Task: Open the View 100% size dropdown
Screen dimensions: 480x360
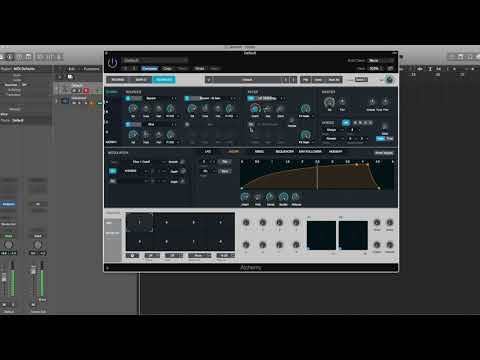Action: pos(376,68)
